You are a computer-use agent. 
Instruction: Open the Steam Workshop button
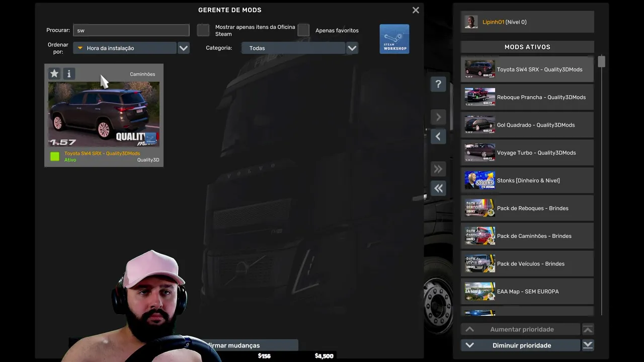click(394, 39)
